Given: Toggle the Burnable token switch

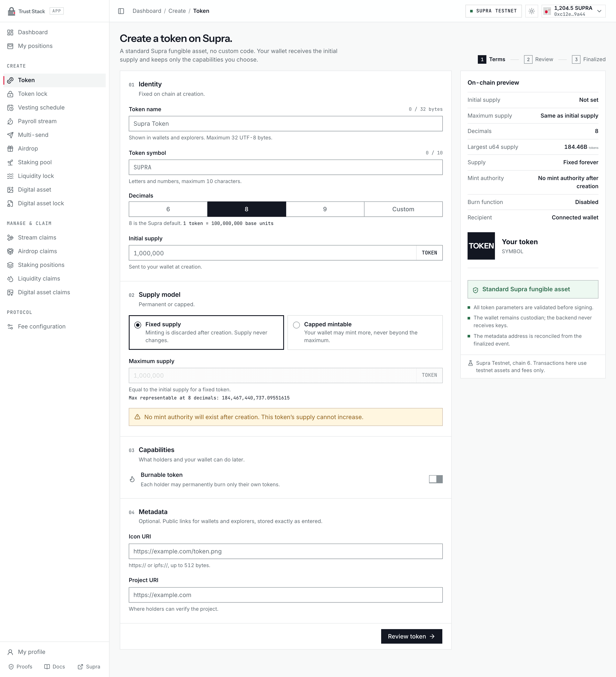Looking at the screenshot, I should point(436,479).
